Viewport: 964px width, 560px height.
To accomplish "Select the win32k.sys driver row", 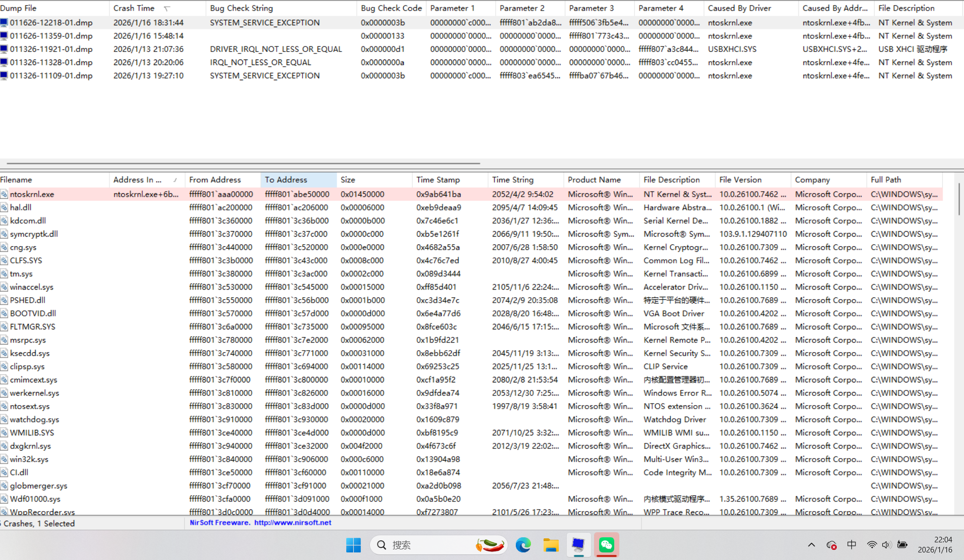I will click(x=471, y=459).
